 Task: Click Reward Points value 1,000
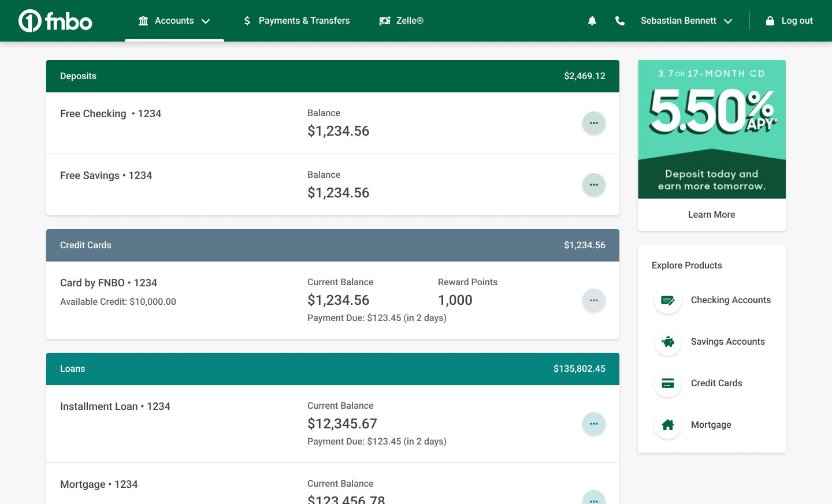click(455, 300)
